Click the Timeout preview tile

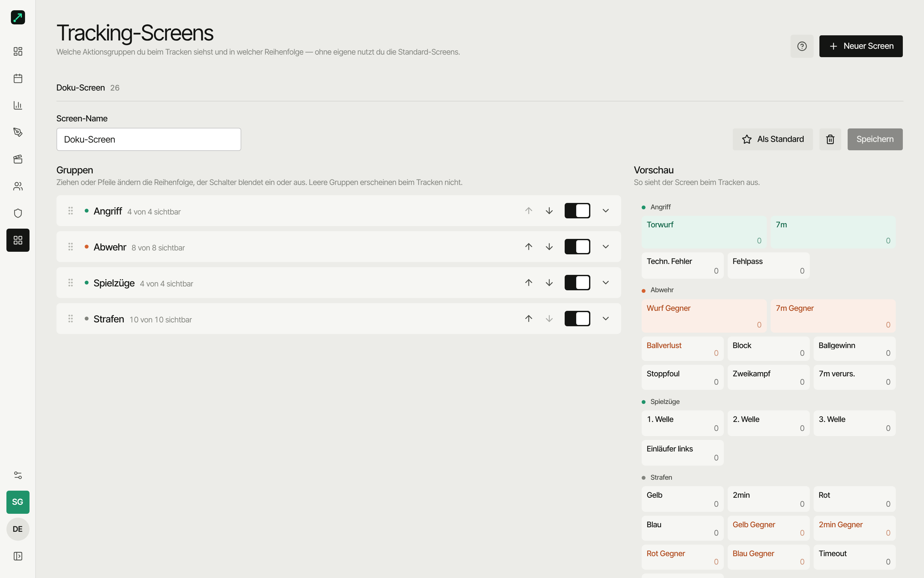pyautogui.click(x=854, y=557)
